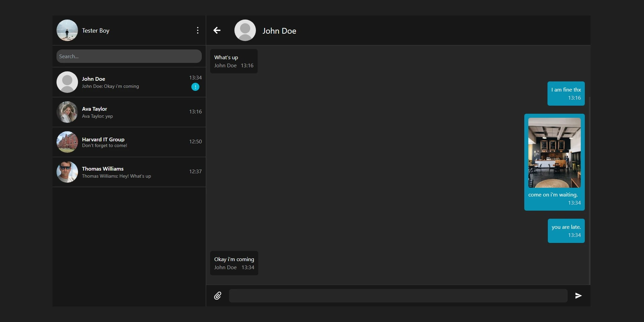Open Tester Boy's profile avatar
The height and width of the screenshot is (322, 644).
(67, 30)
